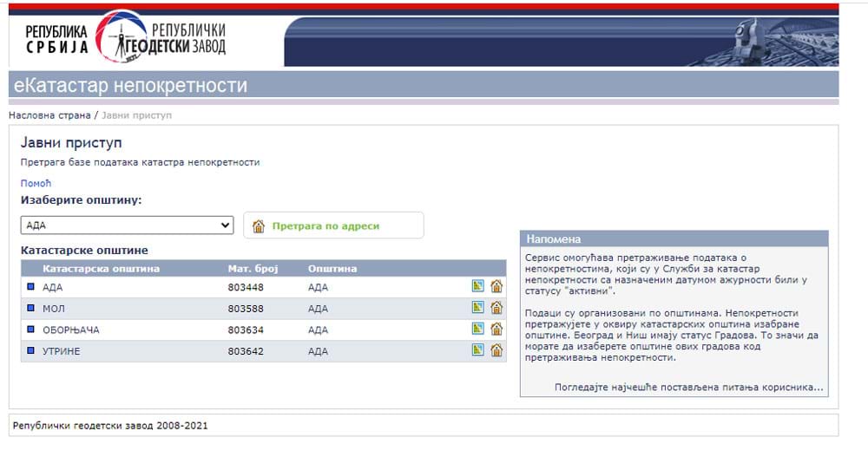Open parcel map icon for УТРИНЕ

click(x=477, y=350)
